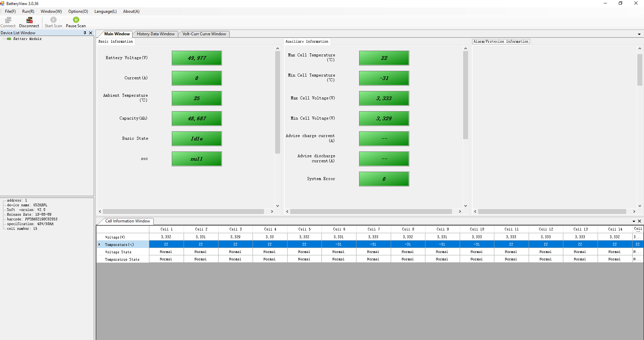Screen dimensions: 644x340
Task: Select the Voltage(V) row header
Action: pos(123,237)
